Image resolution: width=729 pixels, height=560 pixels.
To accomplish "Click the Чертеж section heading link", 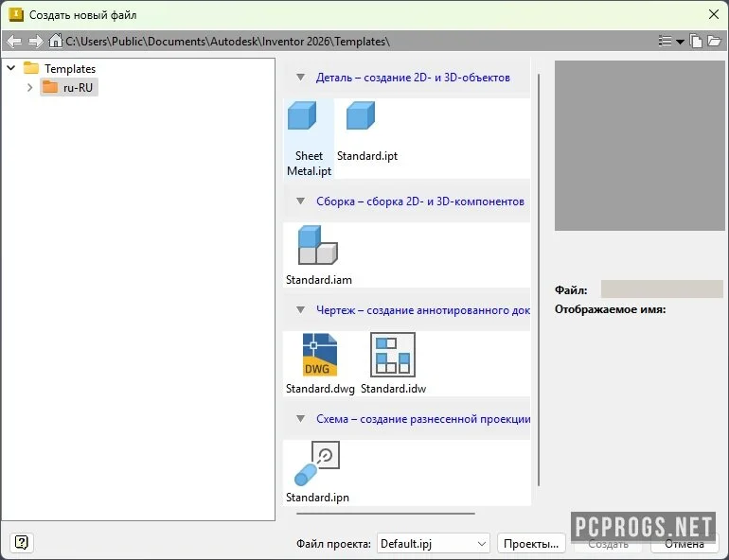I will point(423,310).
